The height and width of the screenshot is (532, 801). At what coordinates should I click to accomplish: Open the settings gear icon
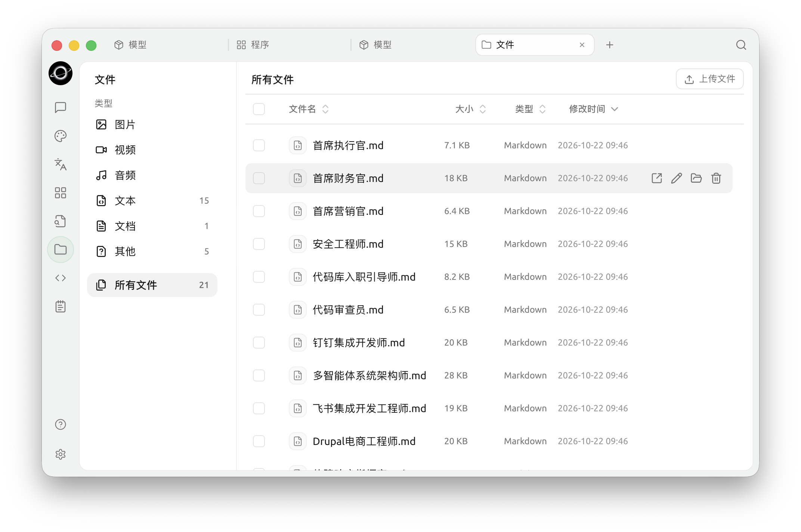61,454
